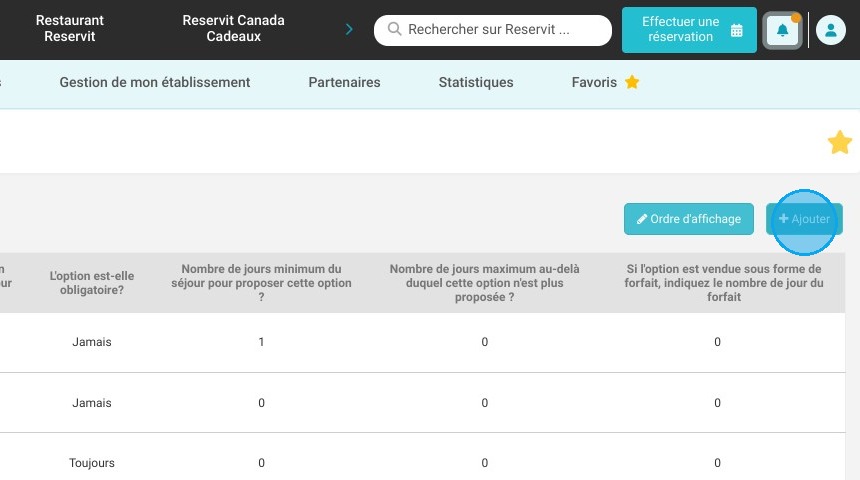Click the calendar icon on reservation button

[737, 30]
